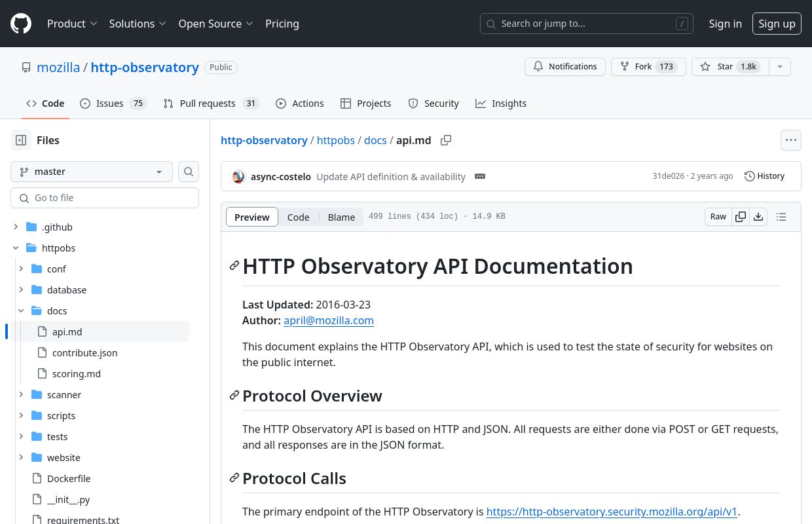Focus the Go to file input
The image size is (812, 524).
(105, 198)
